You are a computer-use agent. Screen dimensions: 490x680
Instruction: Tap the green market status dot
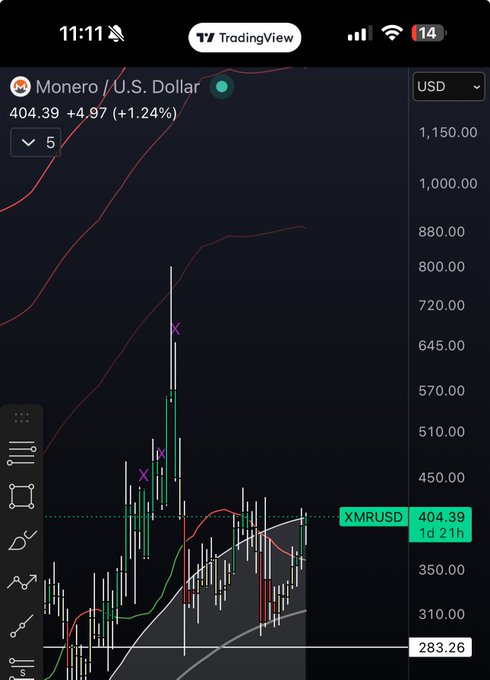pos(222,87)
